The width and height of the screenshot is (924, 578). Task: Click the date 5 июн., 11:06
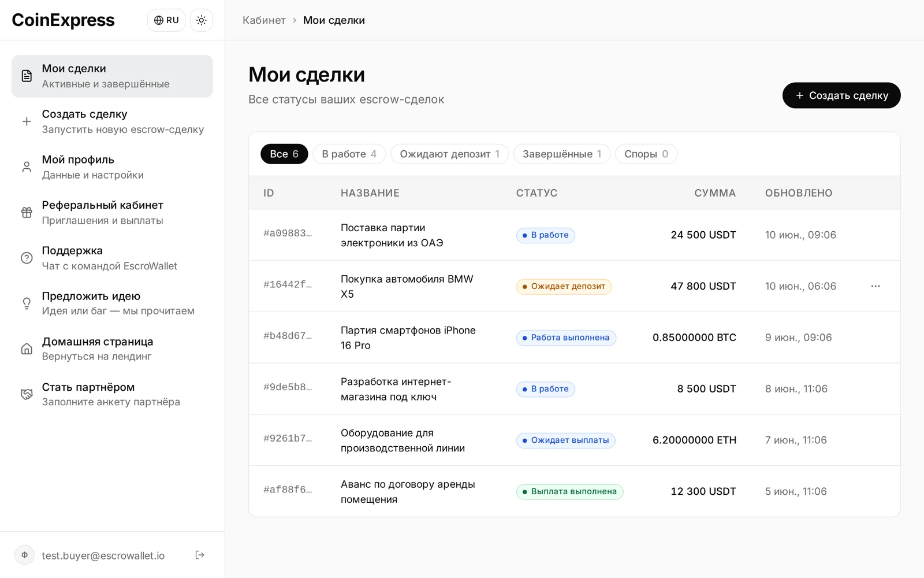(796, 491)
